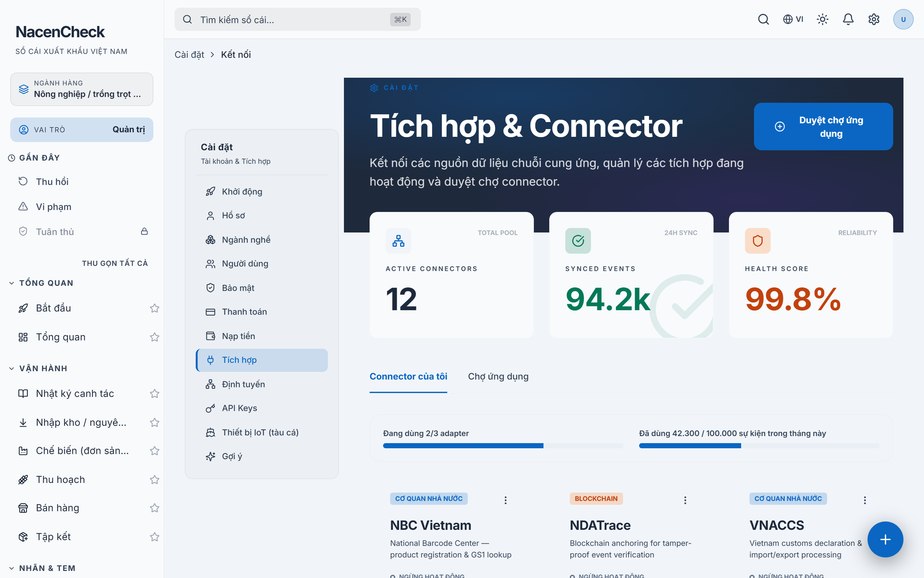Open Tích hợp in settings menu

(x=262, y=360)
